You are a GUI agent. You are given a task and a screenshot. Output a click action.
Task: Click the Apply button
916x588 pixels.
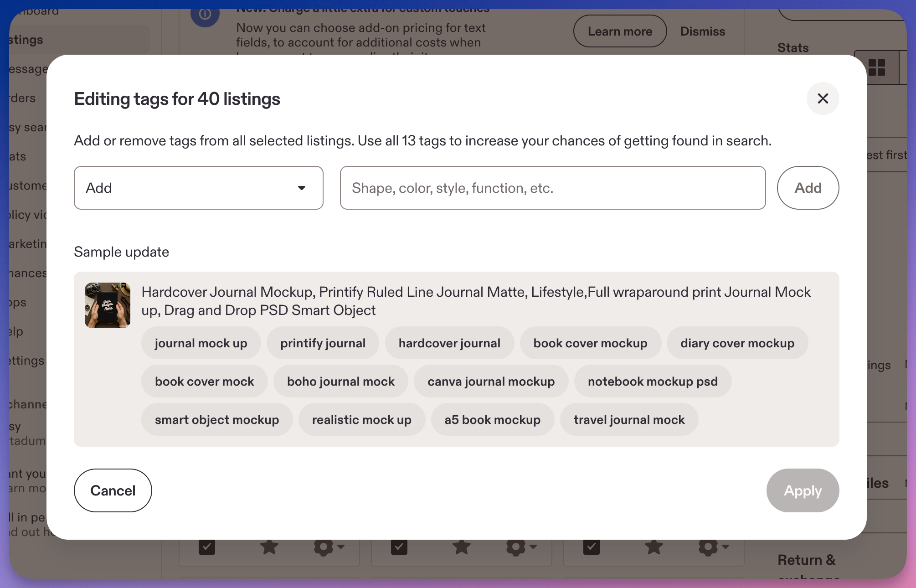(x=803, y=490)
